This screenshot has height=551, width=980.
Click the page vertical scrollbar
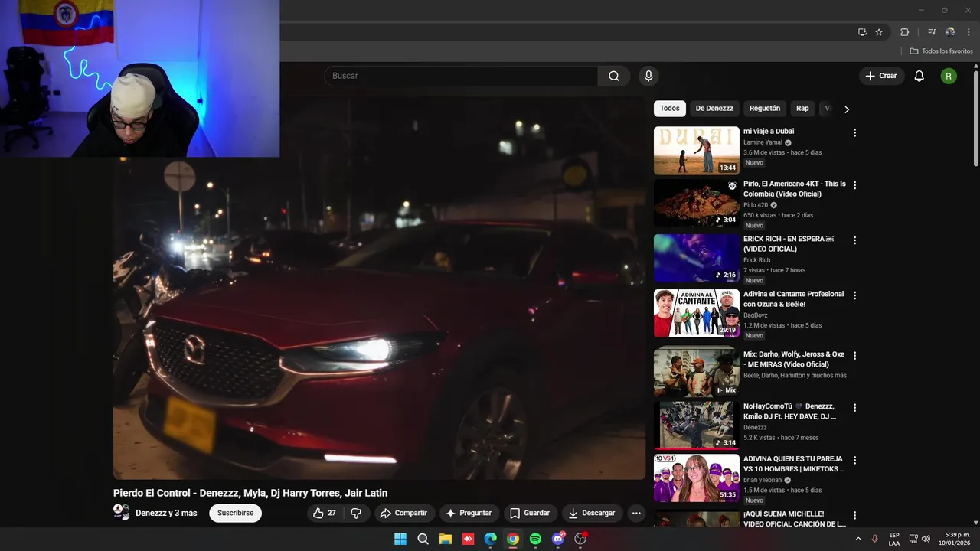pos(976,119)
